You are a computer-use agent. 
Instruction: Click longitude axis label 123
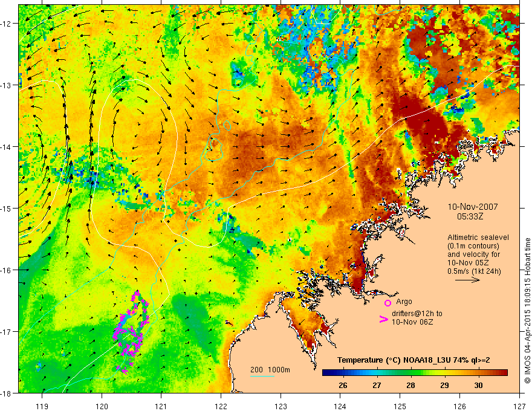pos(281,406)
